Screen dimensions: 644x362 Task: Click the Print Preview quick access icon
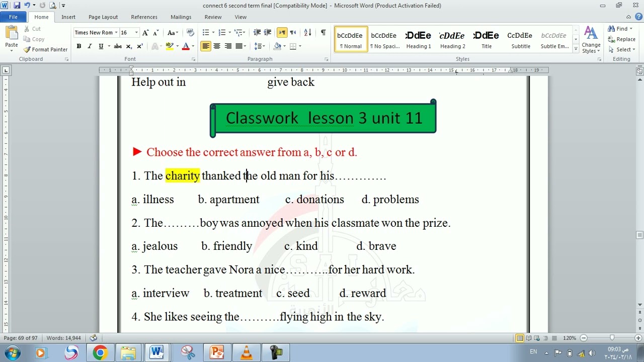tap(52, 6)
